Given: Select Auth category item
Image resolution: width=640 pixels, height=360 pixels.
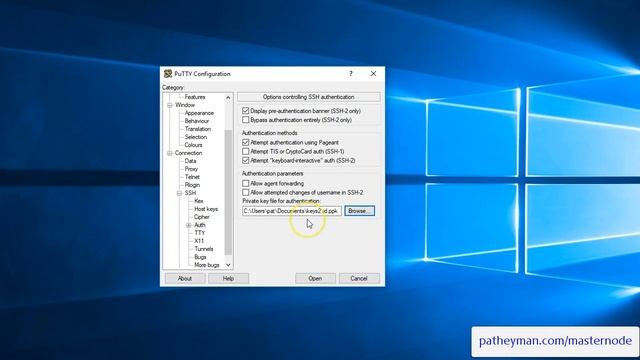Looking at the screenshot, I should 200,225.
